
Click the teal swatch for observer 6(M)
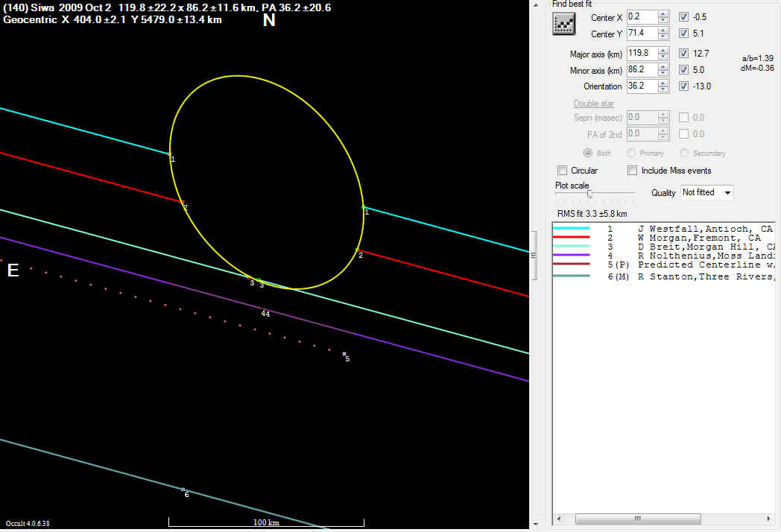tap(572, 276)
